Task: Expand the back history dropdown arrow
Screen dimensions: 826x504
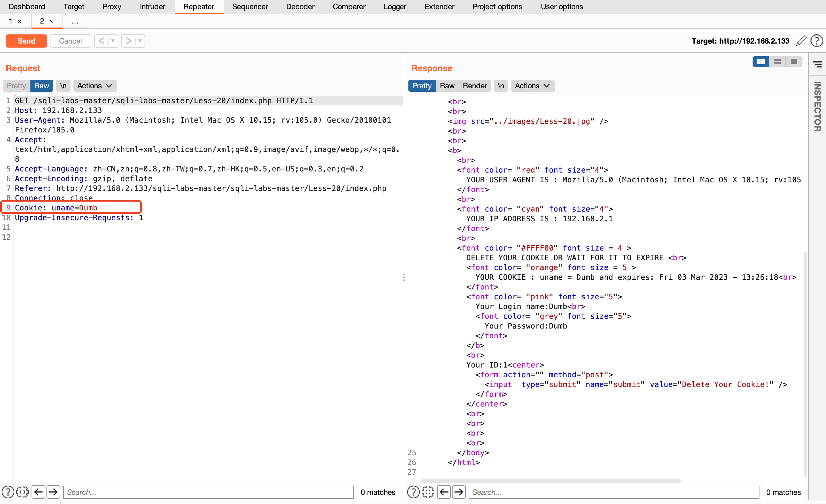Action: (113, 41)
